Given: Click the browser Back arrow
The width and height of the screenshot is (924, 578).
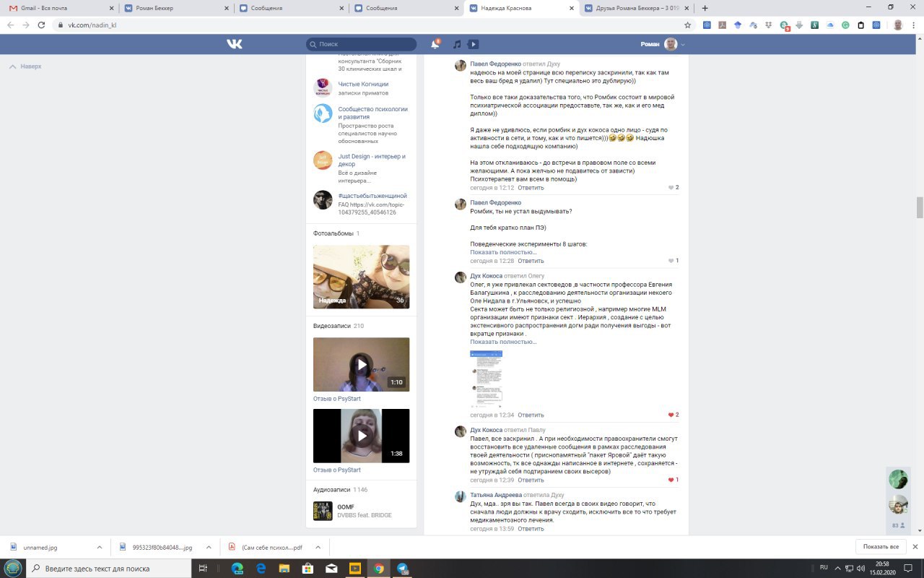Looking at the screenshot, I should pyautogui.click(x=10, y=25).
